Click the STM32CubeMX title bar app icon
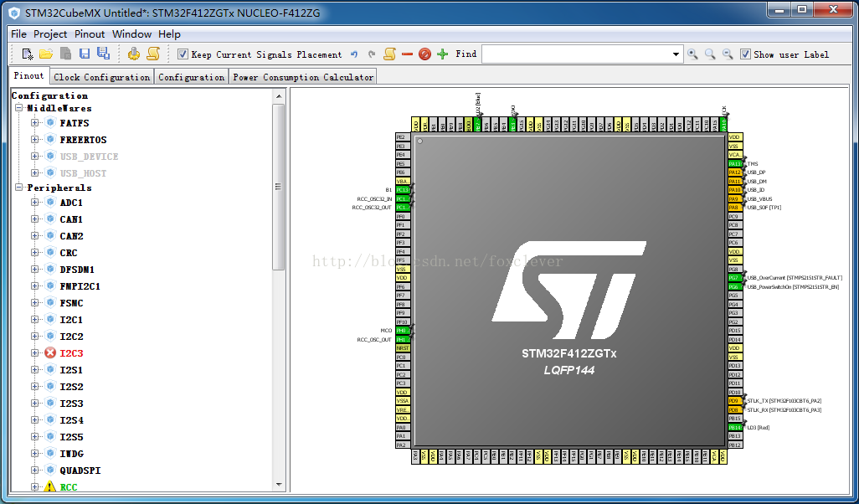The image size is (859, 504). click(x=14, y=13)
